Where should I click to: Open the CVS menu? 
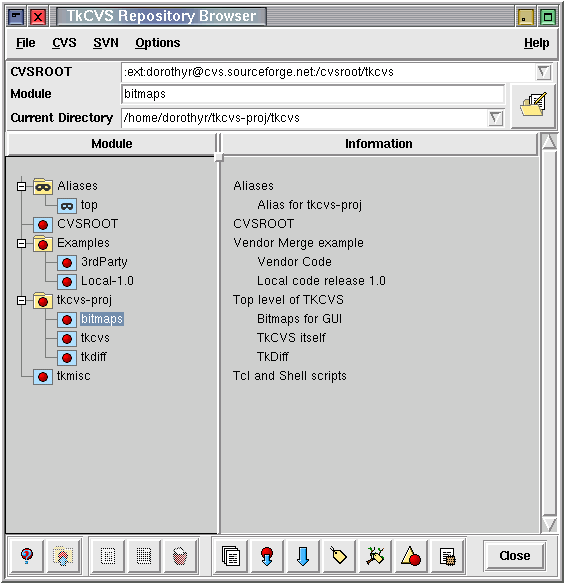click(x=64, y=43)
